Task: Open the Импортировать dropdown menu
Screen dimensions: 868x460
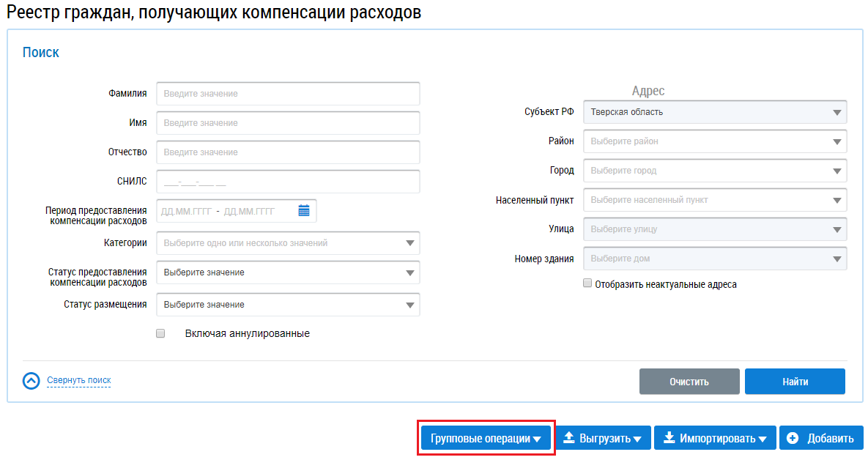Action: [714, 439]
